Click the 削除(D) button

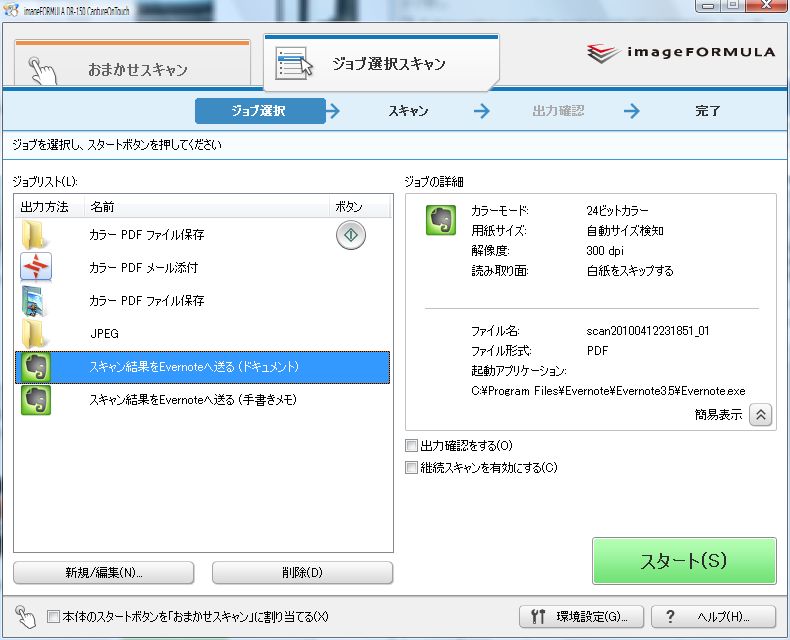click(x=302, y=572)
